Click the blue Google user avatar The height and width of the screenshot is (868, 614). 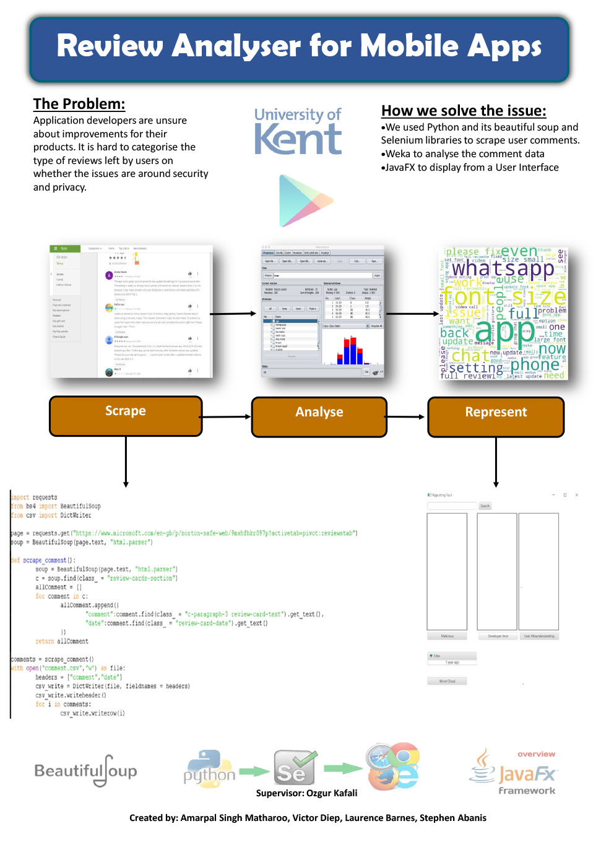pyautogui.click(x=109, y=340)
